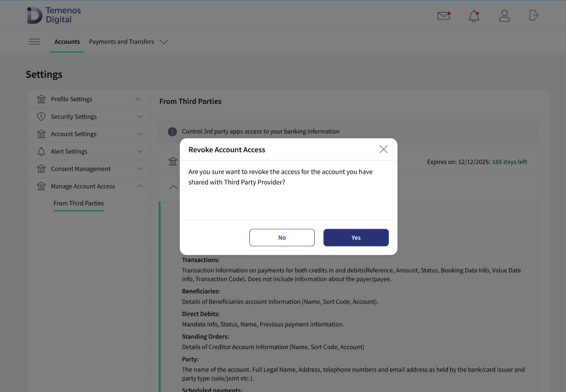This screenshot has width=566, height=392.
Task: Open the Payments and Transfers dropdown arrow
Action: [164, 42]
